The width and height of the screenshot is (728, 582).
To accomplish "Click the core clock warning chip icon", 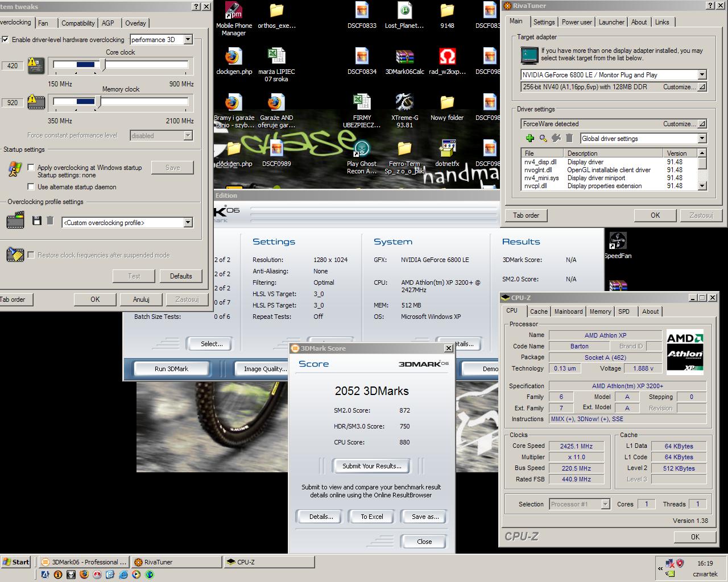I will [x=36, y=65].
